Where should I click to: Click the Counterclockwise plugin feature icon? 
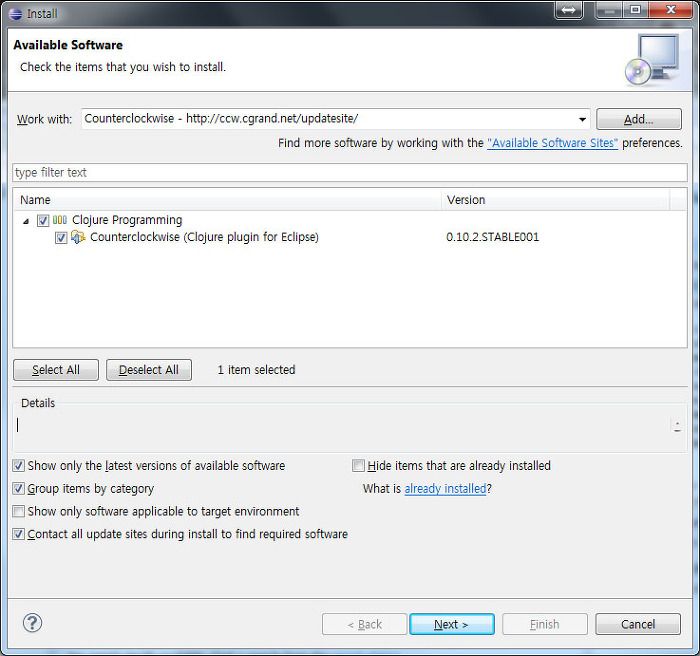[x=78, y=237]
